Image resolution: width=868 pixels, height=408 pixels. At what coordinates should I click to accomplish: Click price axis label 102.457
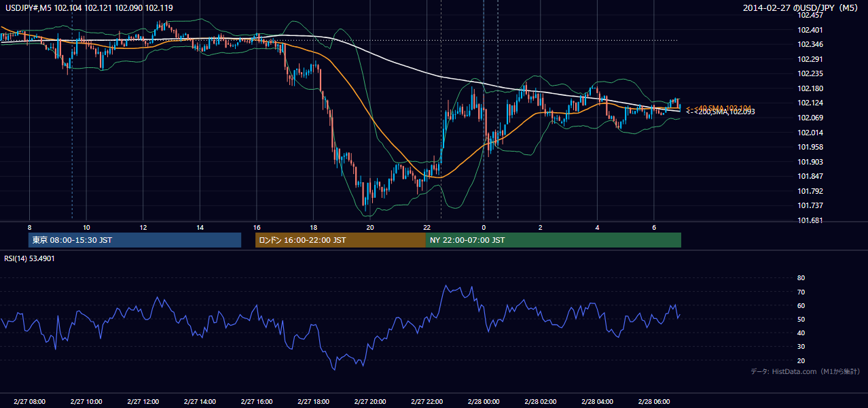tap(810, 15)
